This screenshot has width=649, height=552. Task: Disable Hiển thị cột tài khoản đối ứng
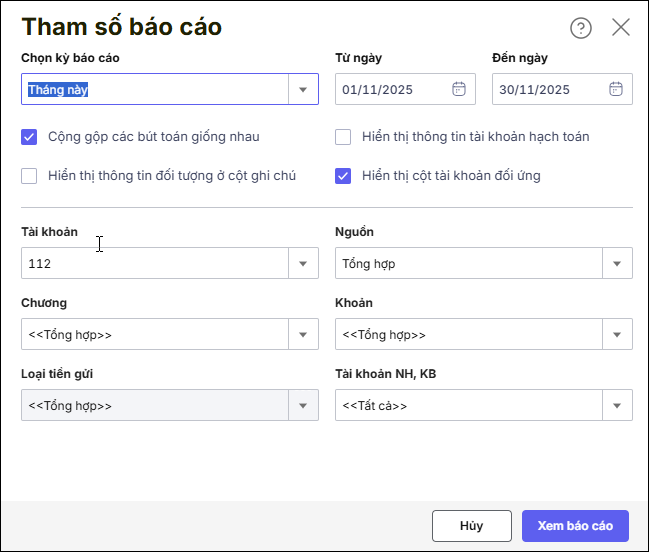tap(343, 176)
